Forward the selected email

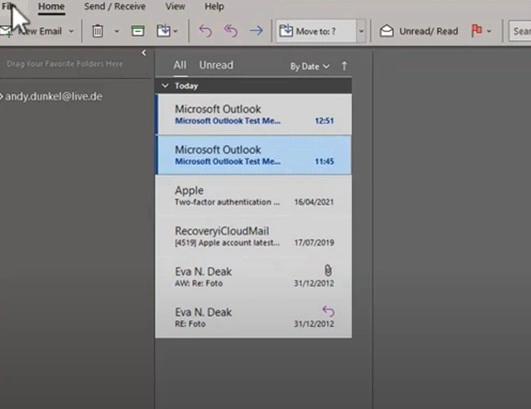pos(256,31)
